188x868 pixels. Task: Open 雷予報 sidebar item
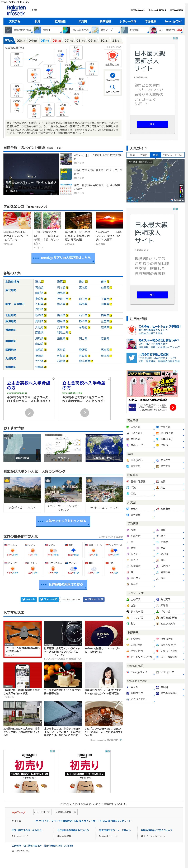[x=134, y=687]
